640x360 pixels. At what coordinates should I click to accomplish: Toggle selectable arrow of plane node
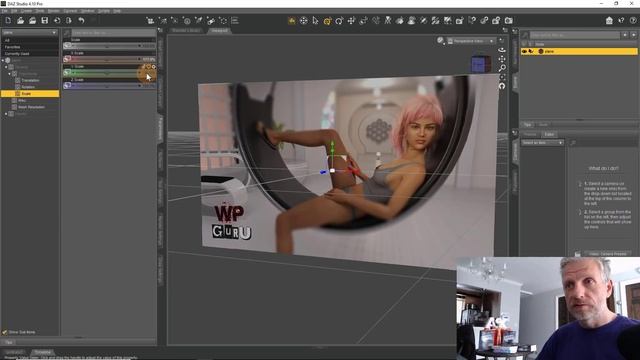[x=531, y=51]
